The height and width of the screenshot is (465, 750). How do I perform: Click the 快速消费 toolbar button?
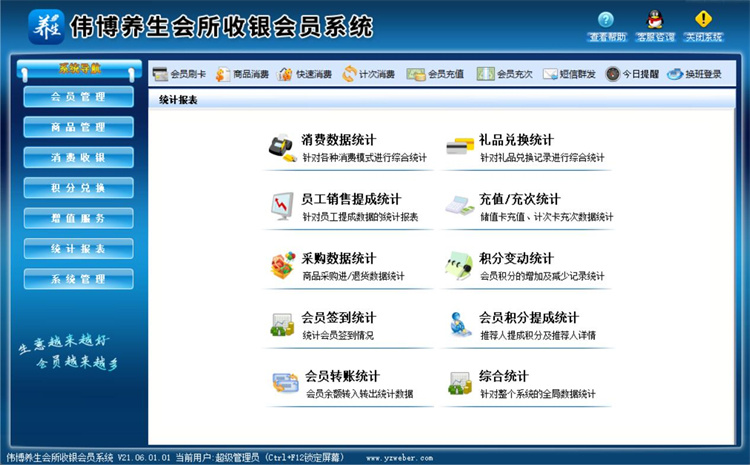point(306,74)
